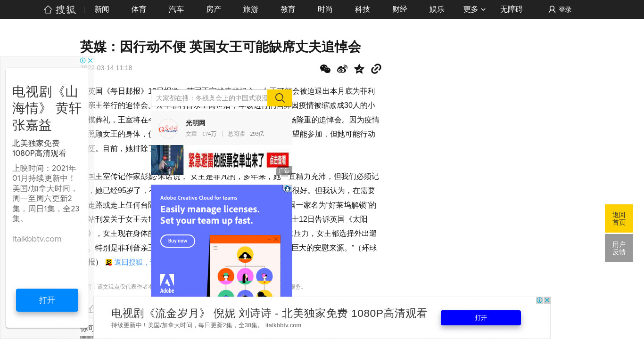Click the login user icon
This screenshot has width=644, height=339.
click(x=552, y=9)
